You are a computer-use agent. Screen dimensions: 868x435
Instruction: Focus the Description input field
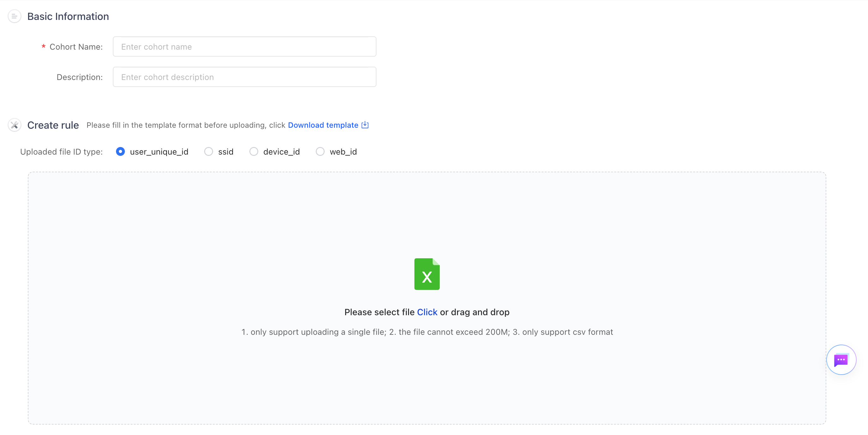(245, 77)
